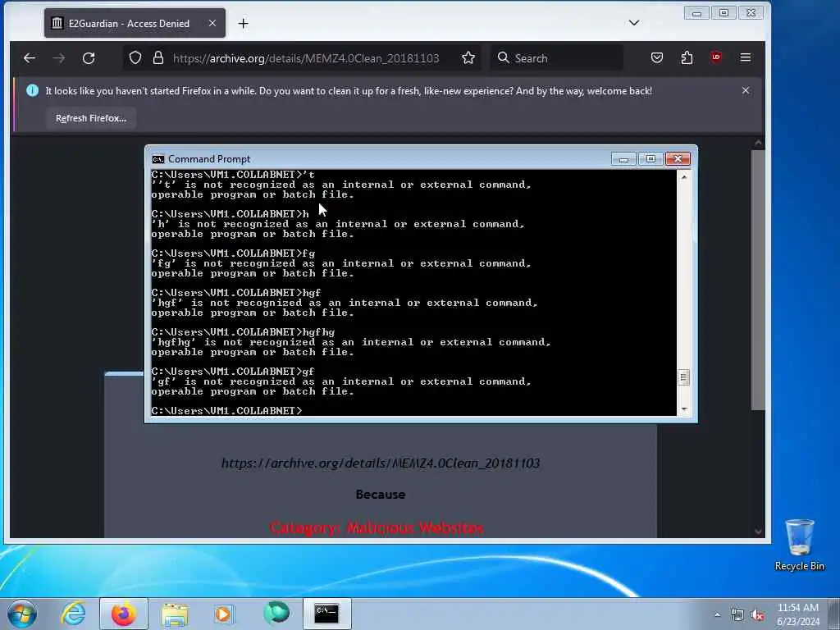Click the Firefox Search box

(557, 58)
